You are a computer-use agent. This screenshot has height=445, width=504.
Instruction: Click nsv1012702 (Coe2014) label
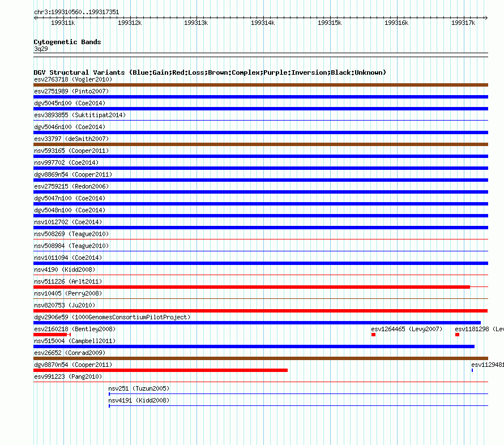[68, 222]
